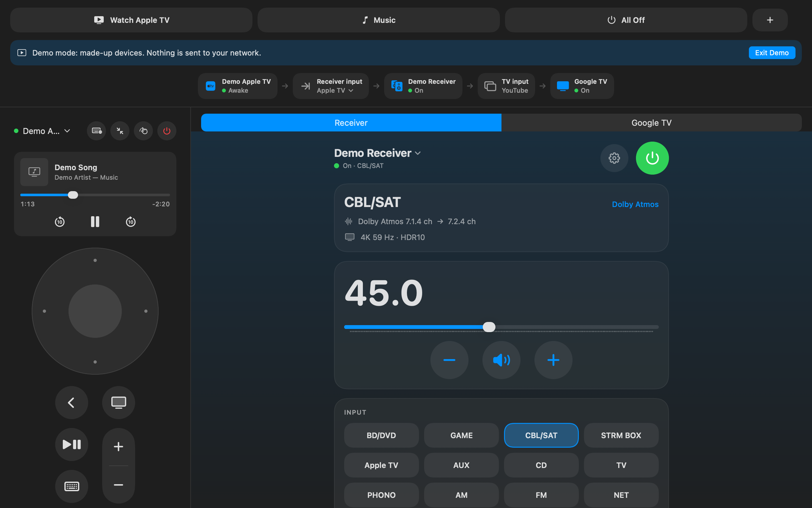Start the Watch Apple TV activity
The height and width of the screenshot is (508, 812).
pos(131,20)
